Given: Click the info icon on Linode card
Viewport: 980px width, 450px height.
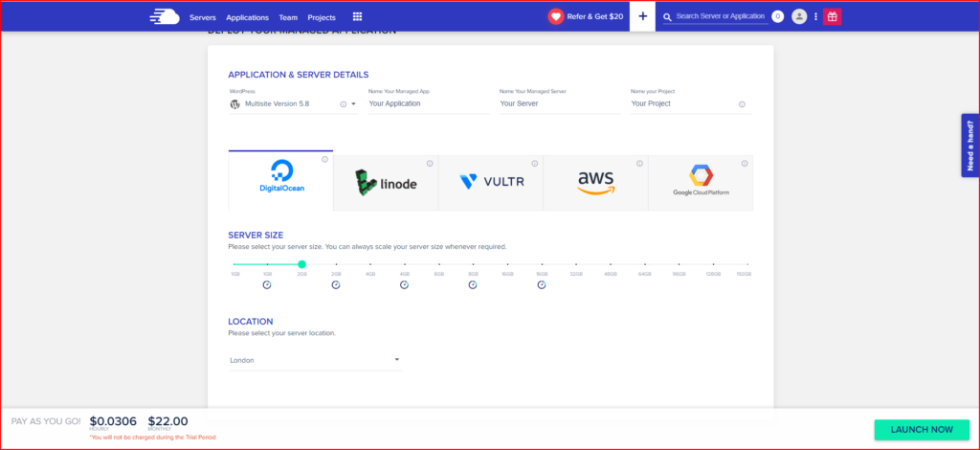Looking at the screenshot, I should click(x=430, y=164).
